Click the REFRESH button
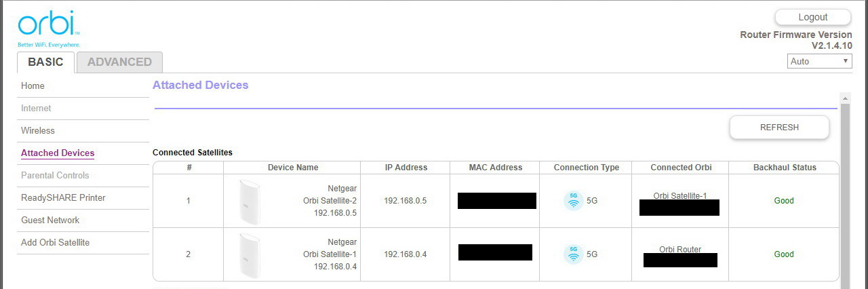 779,127
